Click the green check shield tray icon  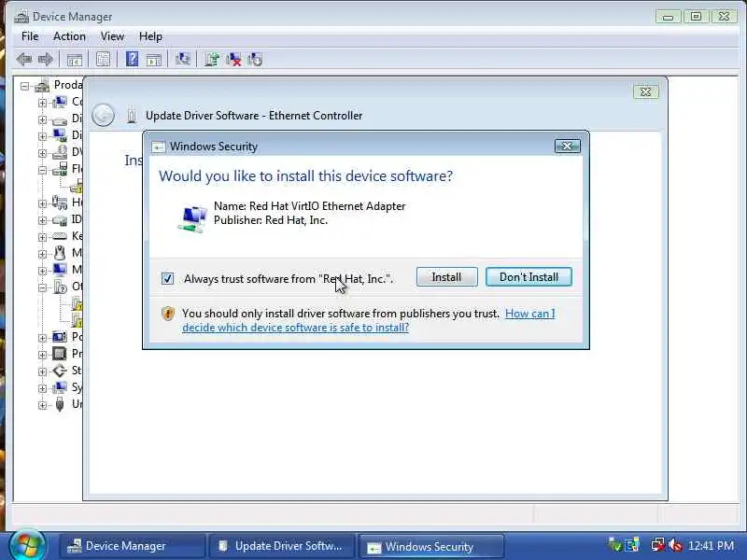(x=614, y=545)
